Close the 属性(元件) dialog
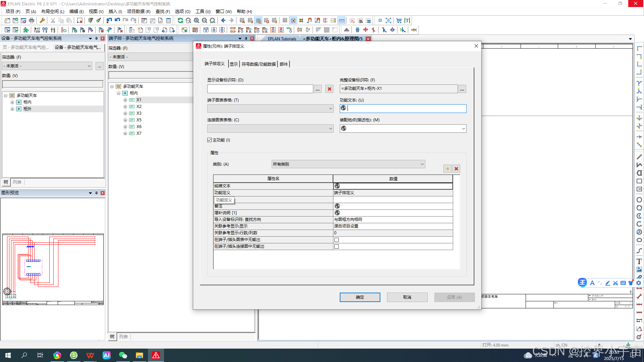This screenshot has width=644, height=362. pyautogui.click(x=476, y=46)
